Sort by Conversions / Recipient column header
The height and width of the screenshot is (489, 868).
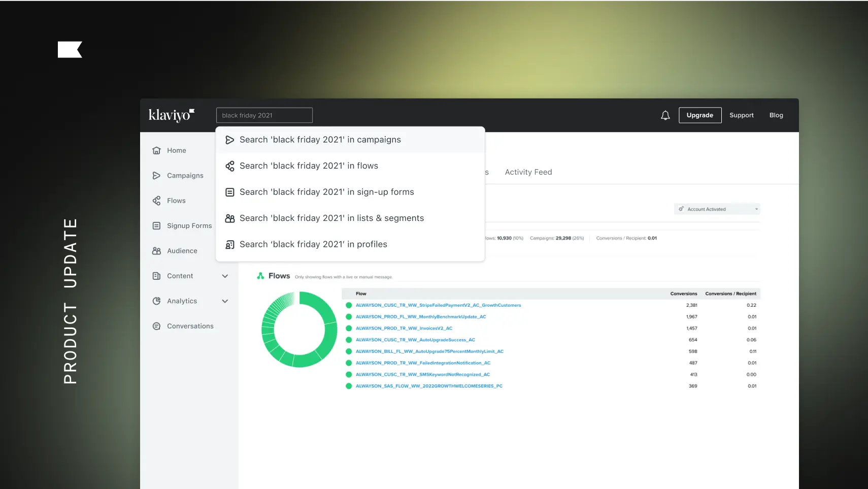[730, 294]
